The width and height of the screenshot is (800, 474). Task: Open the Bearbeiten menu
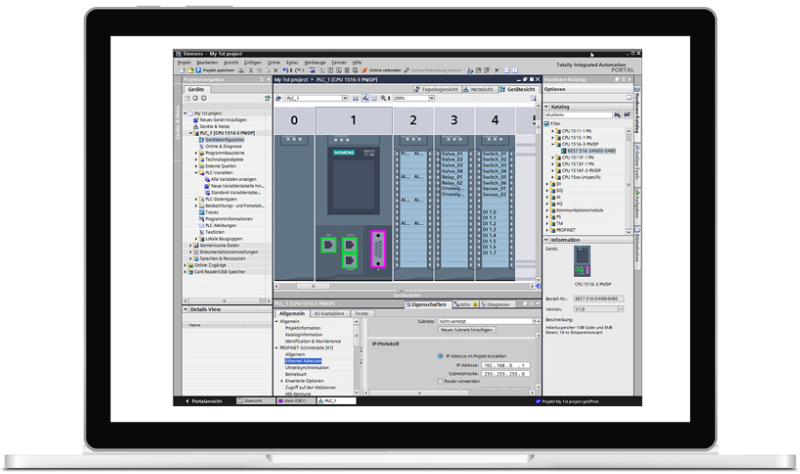point(207,62)
